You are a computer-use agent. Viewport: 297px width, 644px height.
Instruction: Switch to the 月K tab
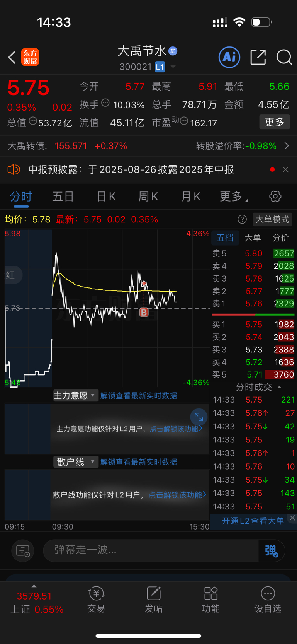(x=191, y=196)
